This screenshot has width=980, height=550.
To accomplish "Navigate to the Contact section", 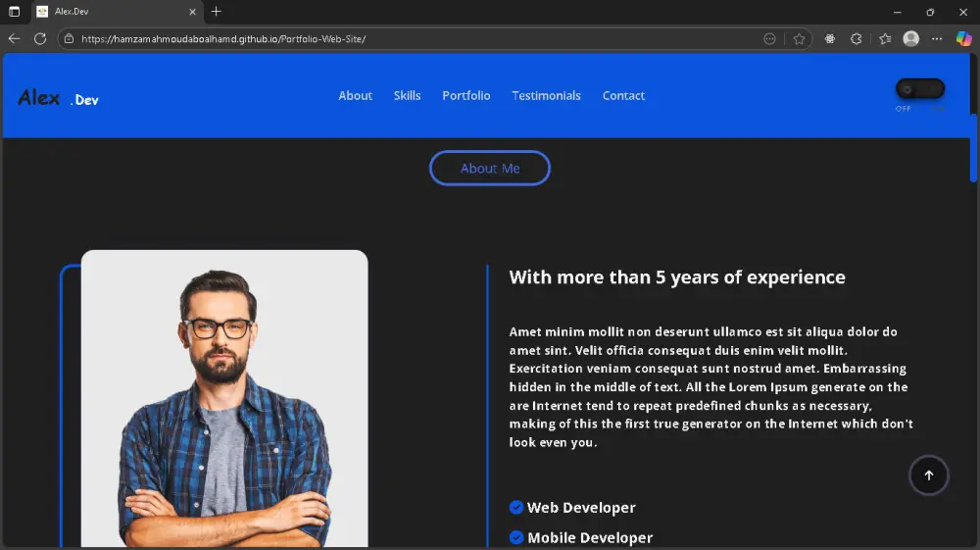I will (623, 96).
